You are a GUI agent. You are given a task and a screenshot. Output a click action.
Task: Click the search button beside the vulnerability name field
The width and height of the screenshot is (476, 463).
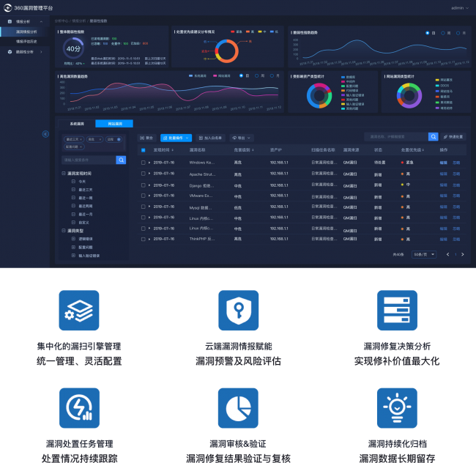434,137
